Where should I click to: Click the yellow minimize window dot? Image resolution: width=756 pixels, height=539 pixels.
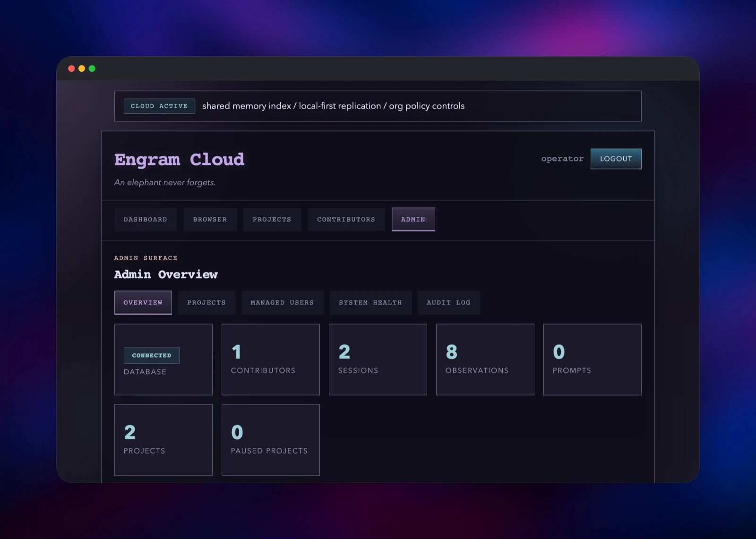click(x=82, y=68)
